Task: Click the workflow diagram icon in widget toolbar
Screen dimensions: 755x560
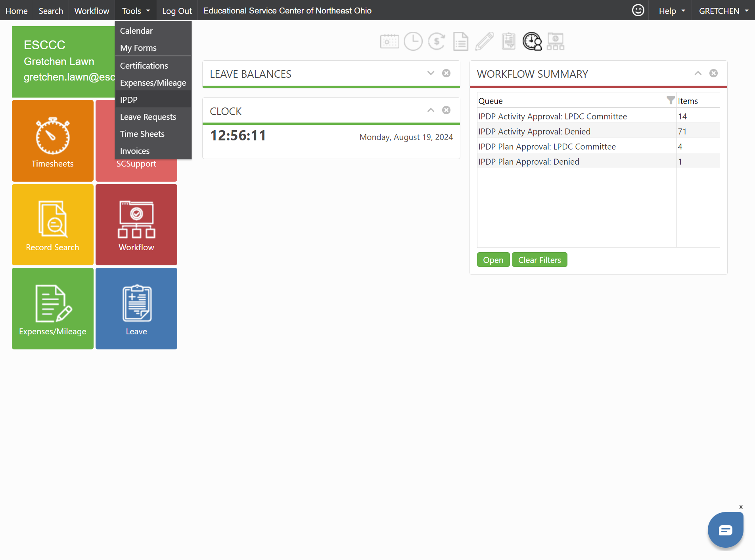Action: click(x=556, y=41)
